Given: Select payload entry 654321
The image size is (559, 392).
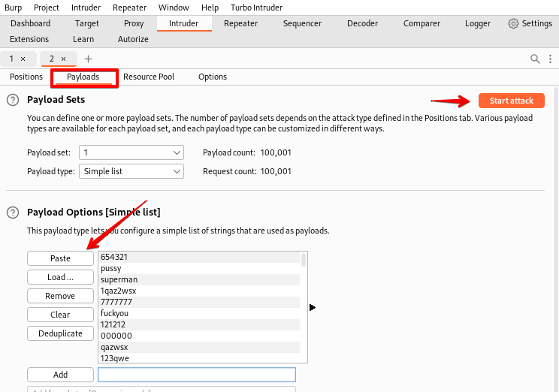Looking at the screenshot, I should tap(199, 258).
